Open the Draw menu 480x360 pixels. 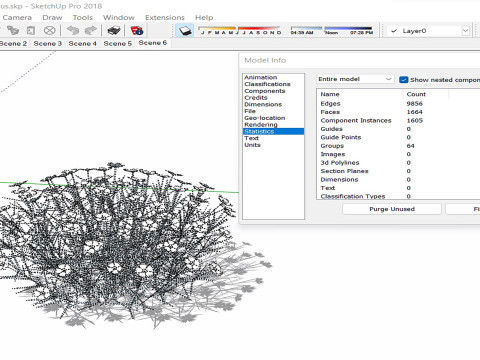point(52,17)
